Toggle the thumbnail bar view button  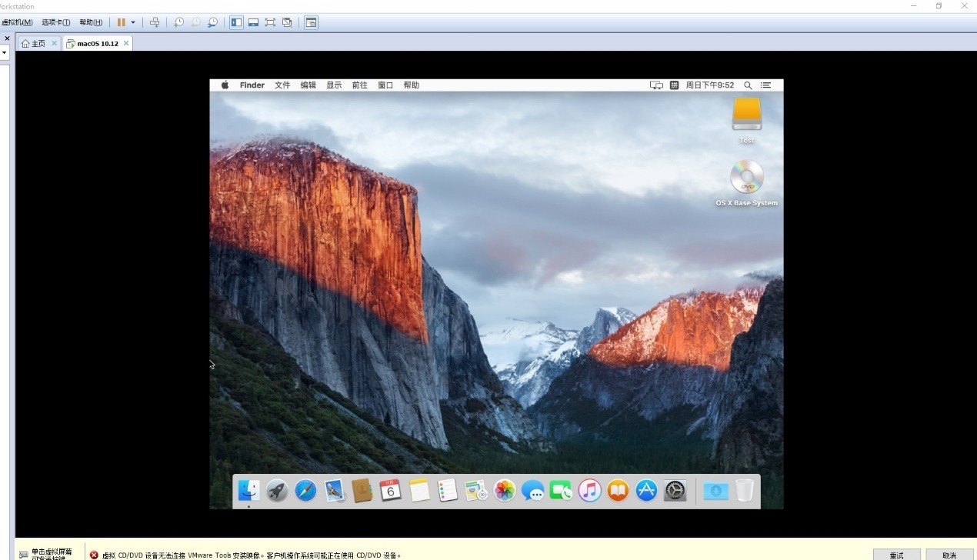pos(253,22)
